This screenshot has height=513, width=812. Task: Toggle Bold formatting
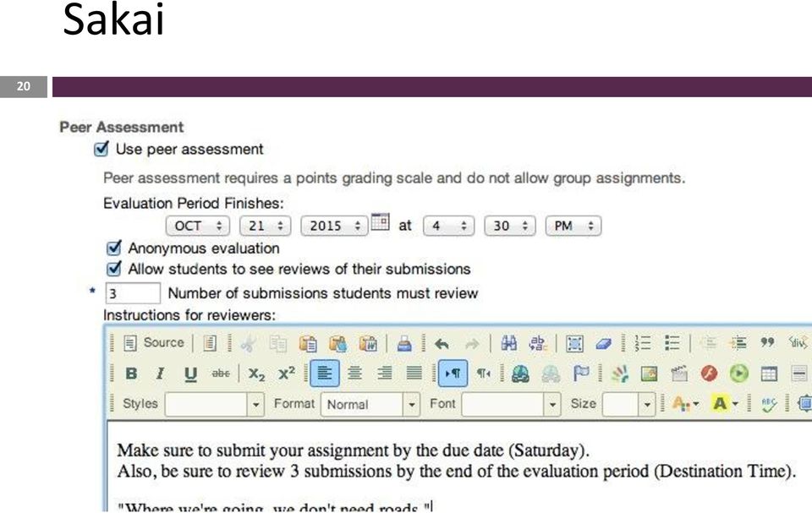(x=131, y=374)
